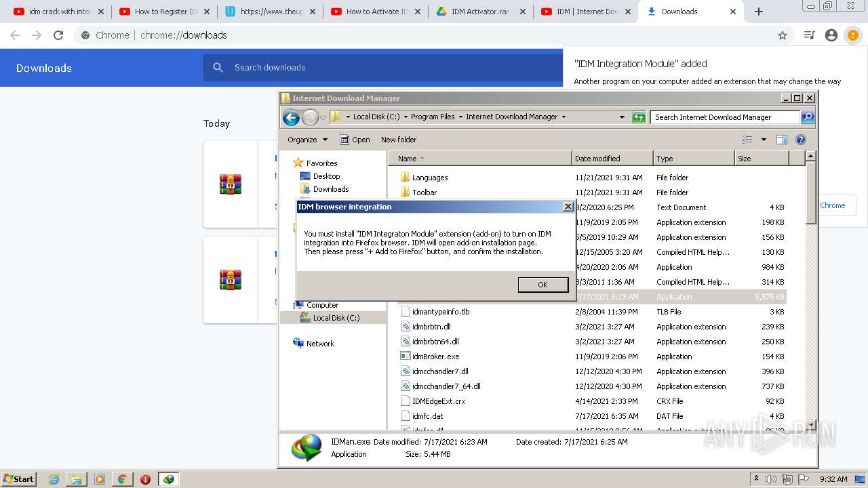Click Chrome orange alert menu icon

pos(852,35)
